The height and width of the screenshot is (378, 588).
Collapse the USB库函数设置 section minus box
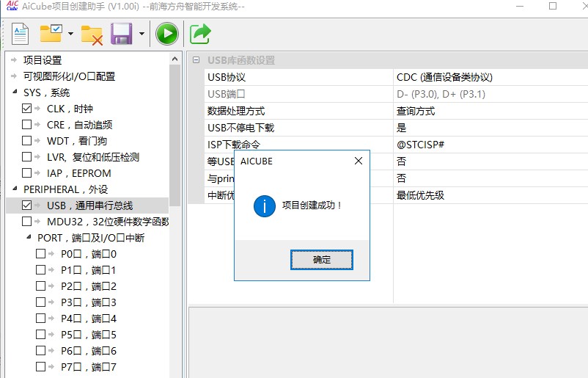pyautogui.click(x=196, y=59)
